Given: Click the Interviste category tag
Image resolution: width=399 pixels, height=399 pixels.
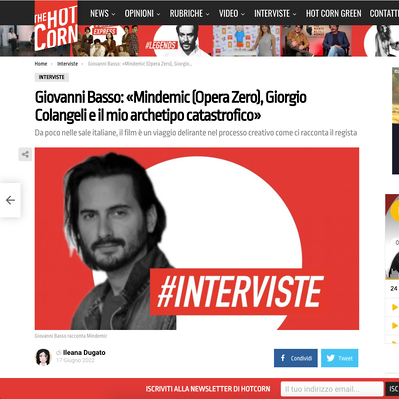Looking at the screenshot, I should [x=52, y=77].
